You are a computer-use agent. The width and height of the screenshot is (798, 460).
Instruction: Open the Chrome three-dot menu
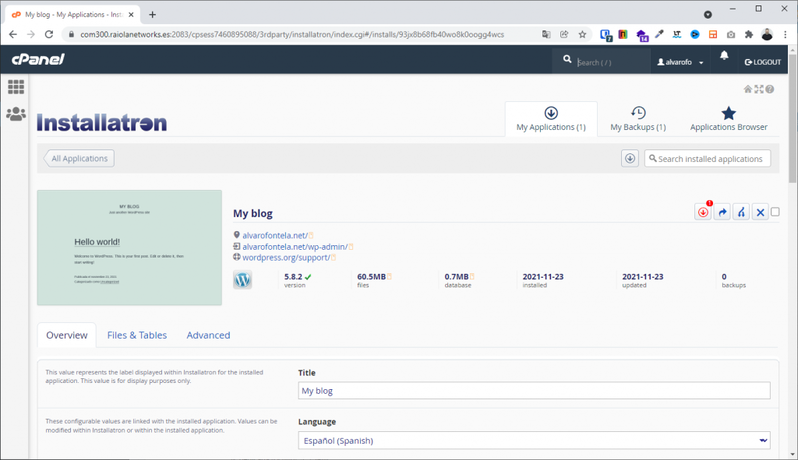785,35
